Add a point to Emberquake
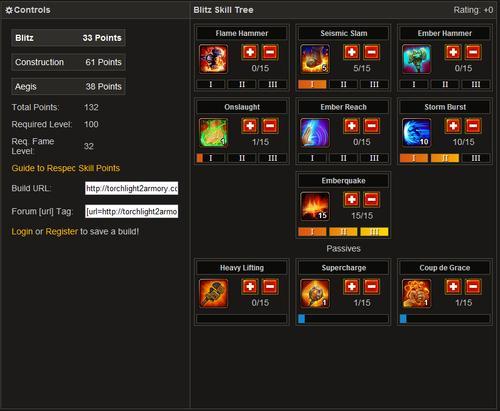The width and height of the screenshot is (500, 411). pos(352,200)
